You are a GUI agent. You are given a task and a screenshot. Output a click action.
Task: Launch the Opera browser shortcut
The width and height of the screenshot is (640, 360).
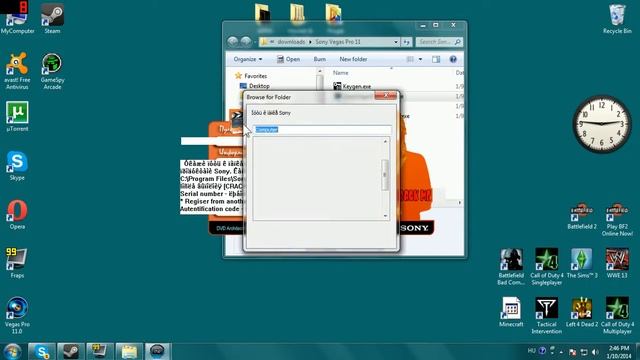coord(17,214)
